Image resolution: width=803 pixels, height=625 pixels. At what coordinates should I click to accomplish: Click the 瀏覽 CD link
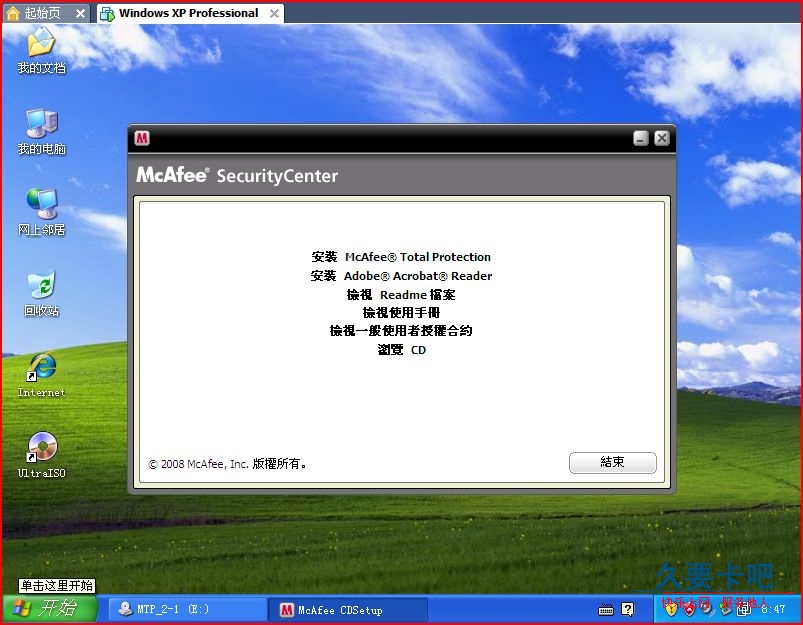pos(401,349)
